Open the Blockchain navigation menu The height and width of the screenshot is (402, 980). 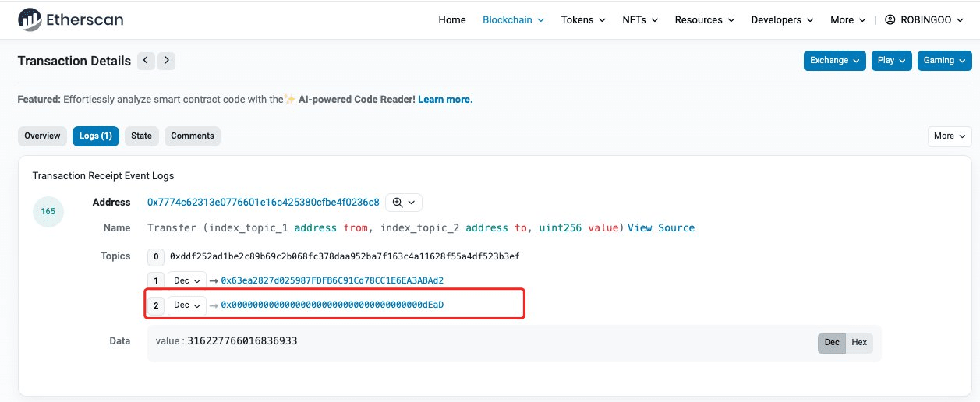click(x=513, y=20)
